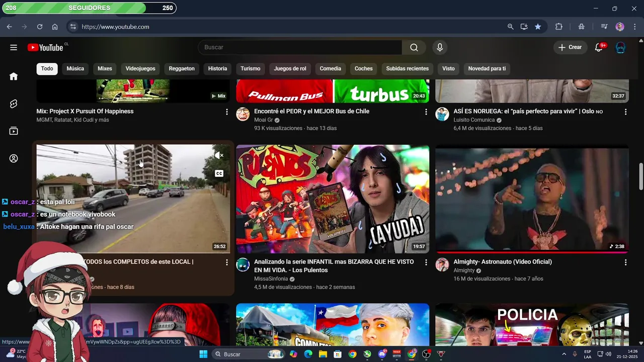
Task: Open the Los Pulentos video thumbnail
Action: click(333, 199)
